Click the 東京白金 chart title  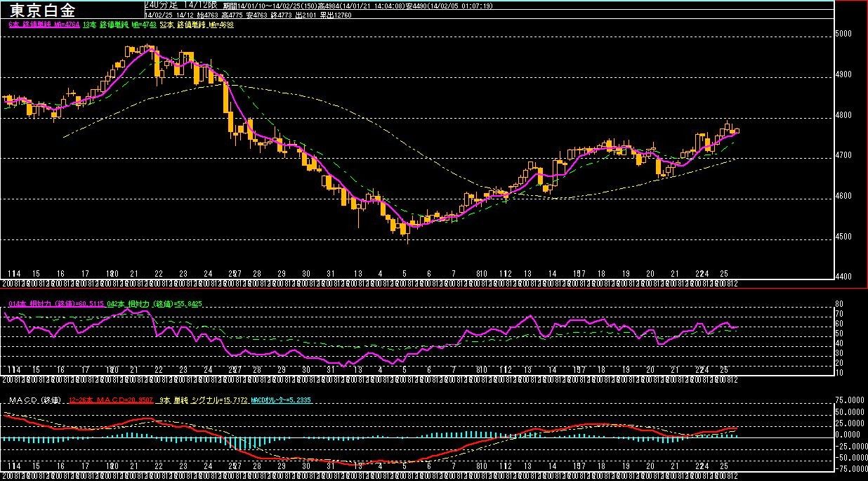41,10
